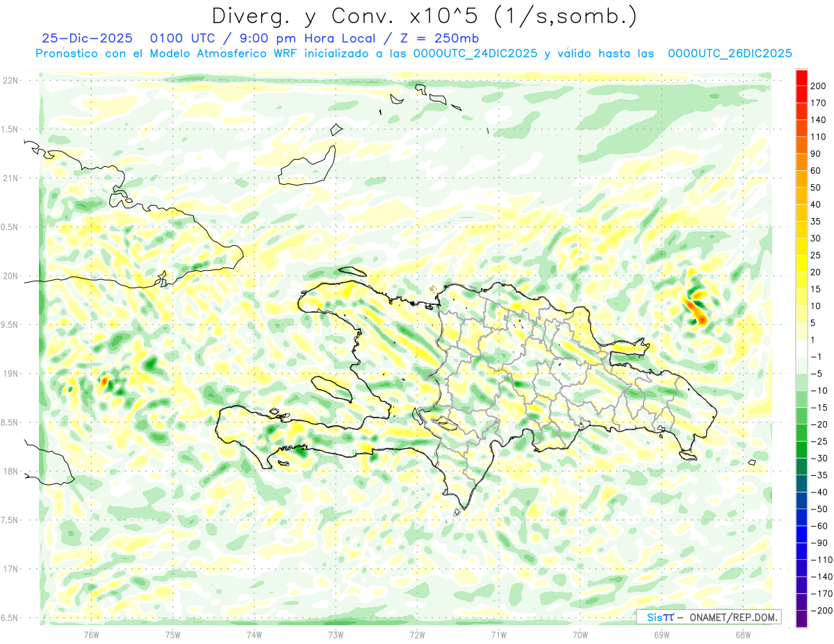Click the color bar value '-5'

coord(817,374)
